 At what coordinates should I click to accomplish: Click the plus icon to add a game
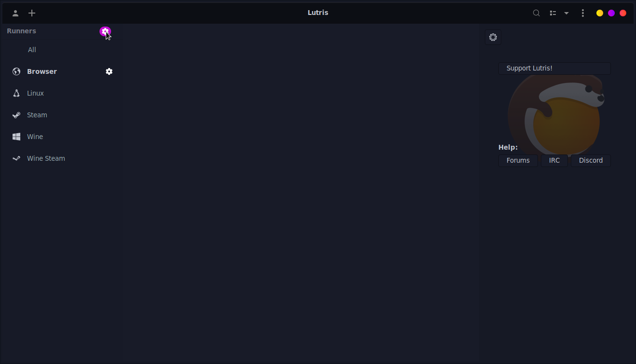[x=32, y=13]
